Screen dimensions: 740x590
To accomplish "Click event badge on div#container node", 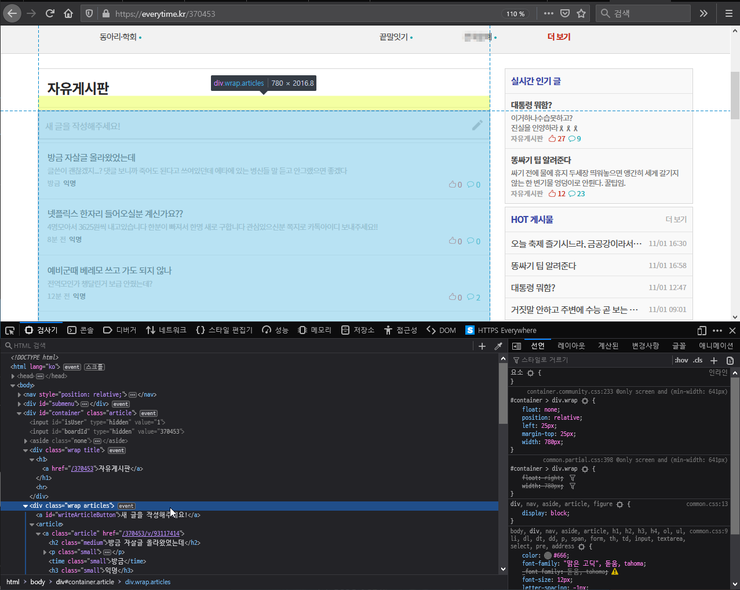I will [x=148, y=413].
